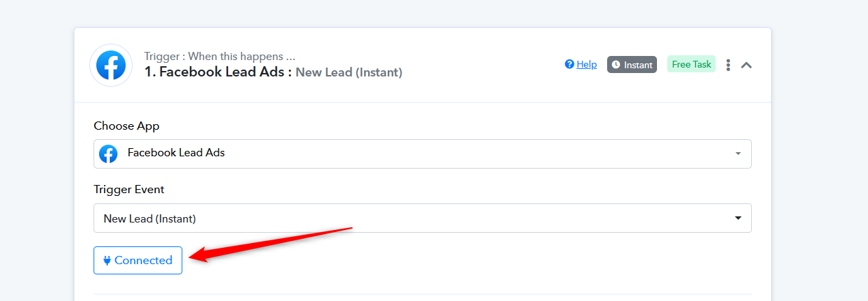Open the three-dot more options menu
The height and width of the screenshot is (301, 868).
[x=728, y=65]
